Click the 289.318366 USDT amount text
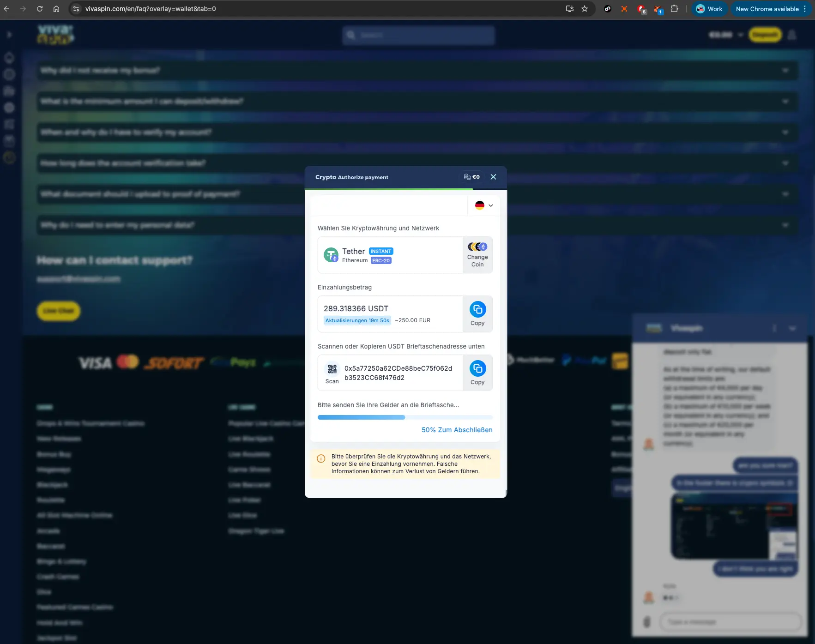Image resolution: width=815 pixels, height=644 pixels. 356,308
